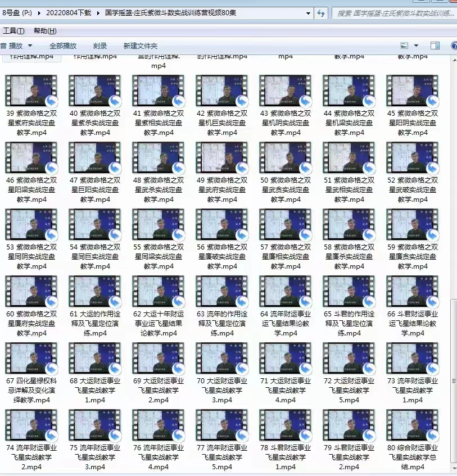
Task: Select video icon for 67 四化星禄权科忌详解
Action: click(31, 359)
